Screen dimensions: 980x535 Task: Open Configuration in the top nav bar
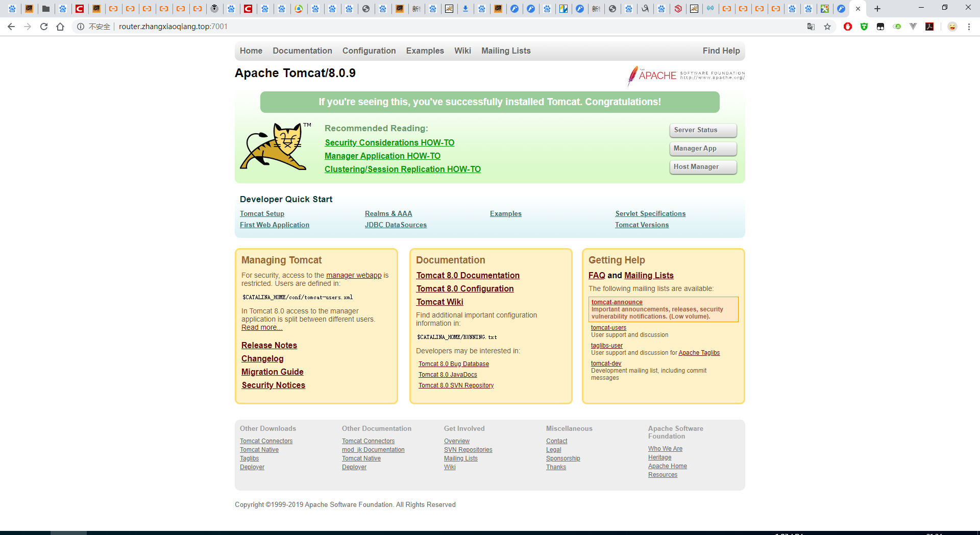pyautogui.click(x=369, y=51)
